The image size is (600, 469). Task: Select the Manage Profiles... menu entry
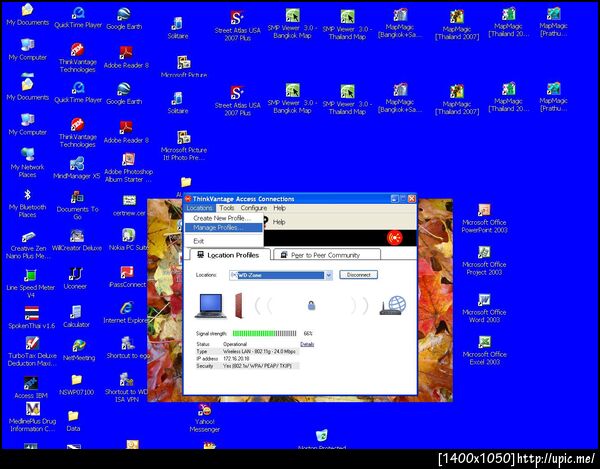coord(223,228)
